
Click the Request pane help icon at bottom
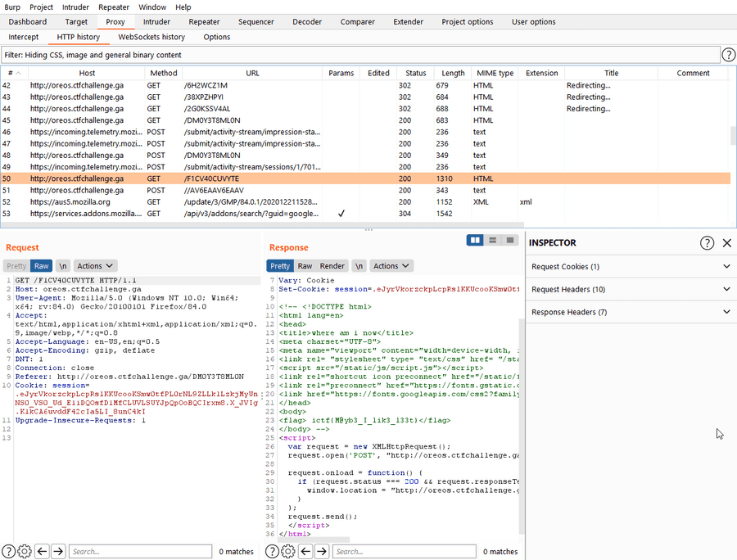tap(8, 551)
